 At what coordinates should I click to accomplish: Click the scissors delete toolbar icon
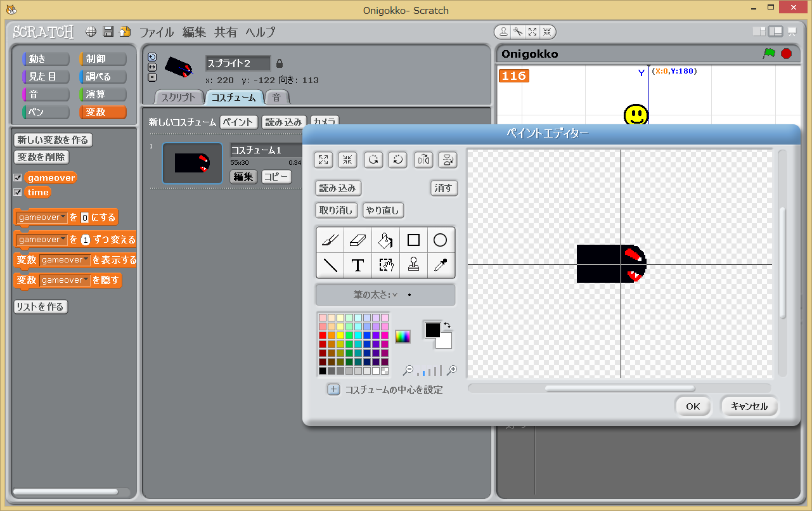click(518, 32)
